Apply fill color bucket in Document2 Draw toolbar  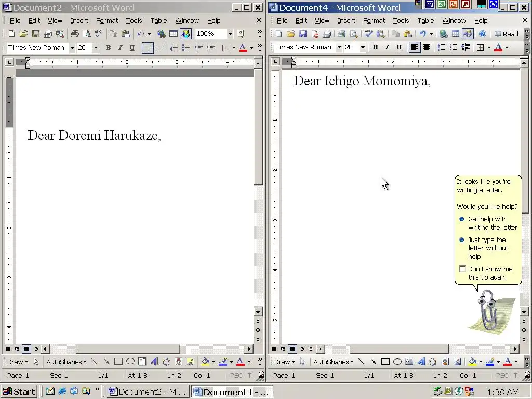pyautogui.click(x=205, y=362)
